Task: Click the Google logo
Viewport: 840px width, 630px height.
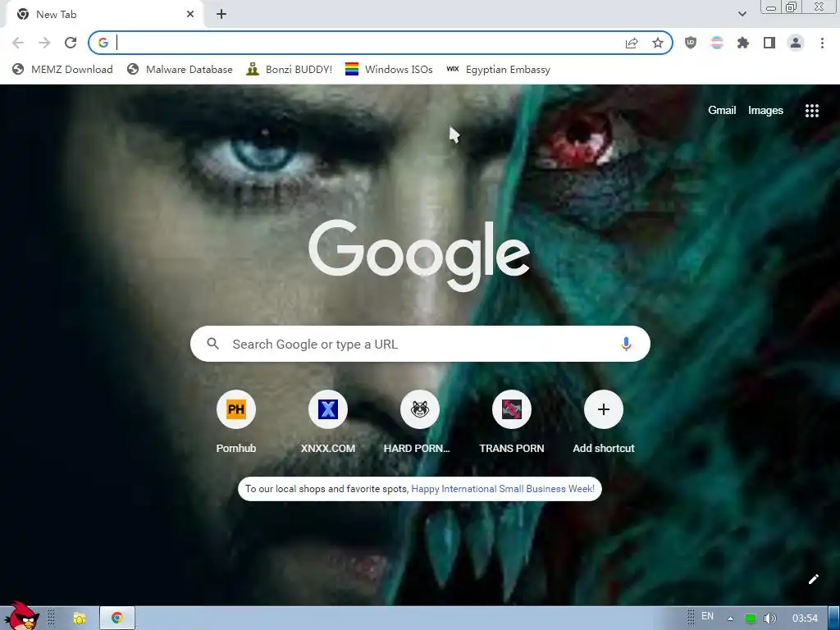Action: (419, 255)
